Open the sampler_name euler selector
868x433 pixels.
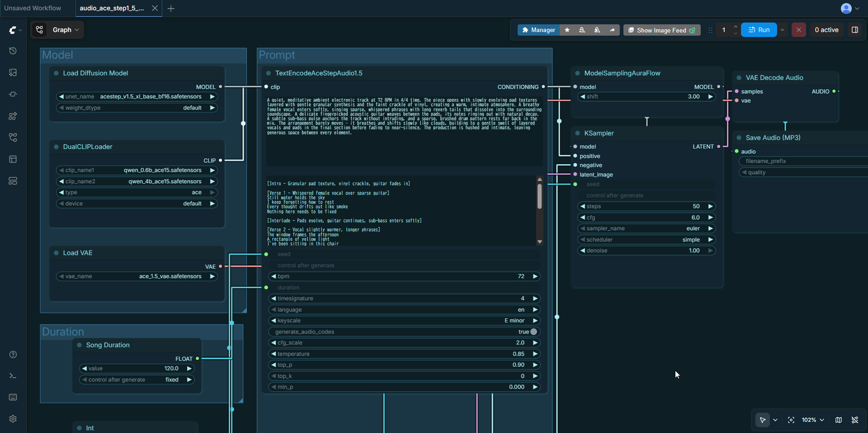click(647, 229)
